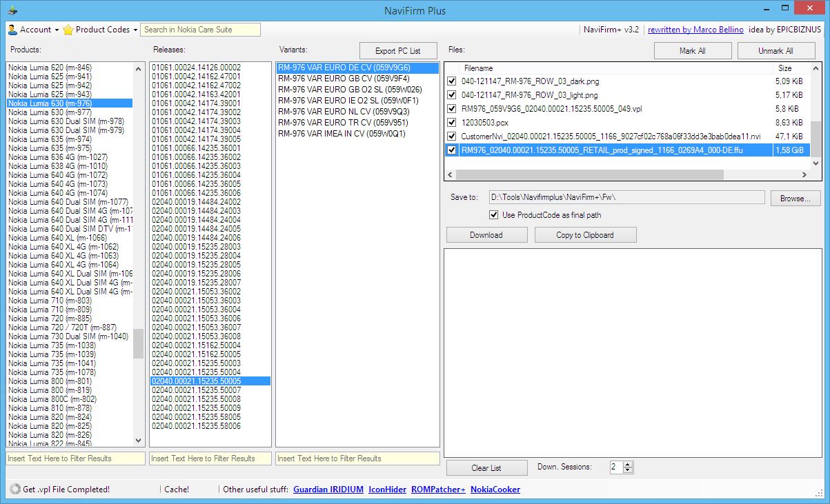Click the Copy to Clipboard button
Screen dimensions: 830x504
coord(585,235)
